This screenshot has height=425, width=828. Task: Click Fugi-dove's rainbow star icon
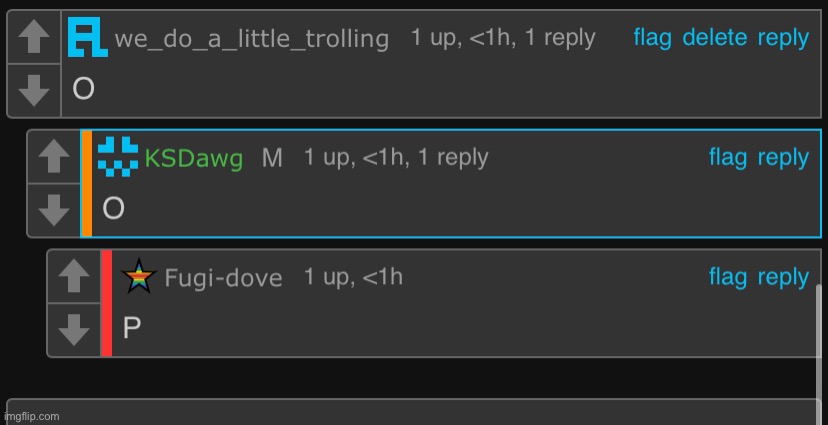pyautogui.click(x=139, y=276)
